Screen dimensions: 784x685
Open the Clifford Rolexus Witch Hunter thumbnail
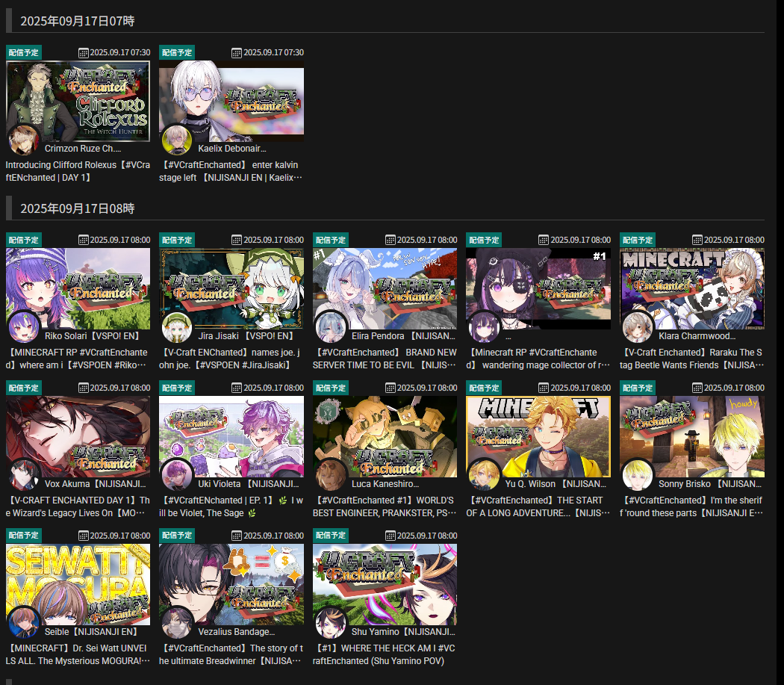pos(78,101)
